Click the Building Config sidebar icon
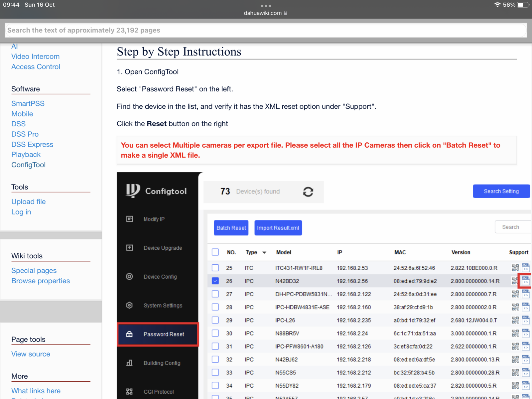Screen dimensions: 532x399 point(130,363)
